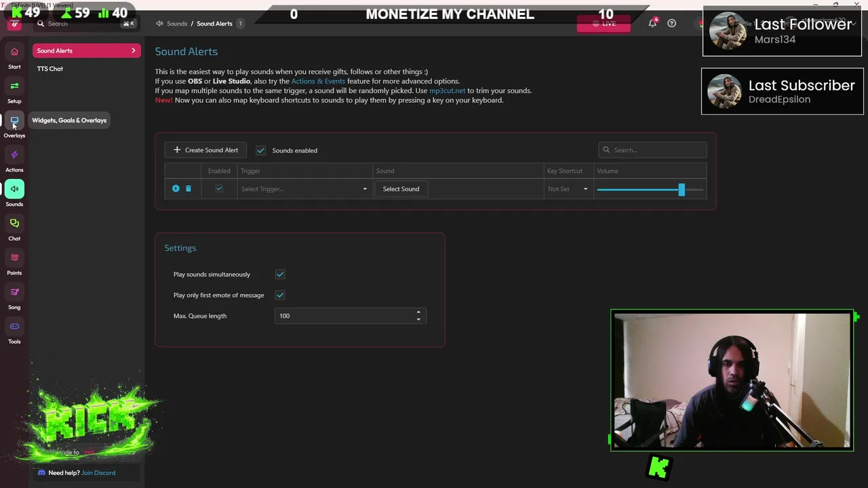Screen dimensions: 868x488
Task: Open Overlays widgets section icon
Action: tap(14, 121)
